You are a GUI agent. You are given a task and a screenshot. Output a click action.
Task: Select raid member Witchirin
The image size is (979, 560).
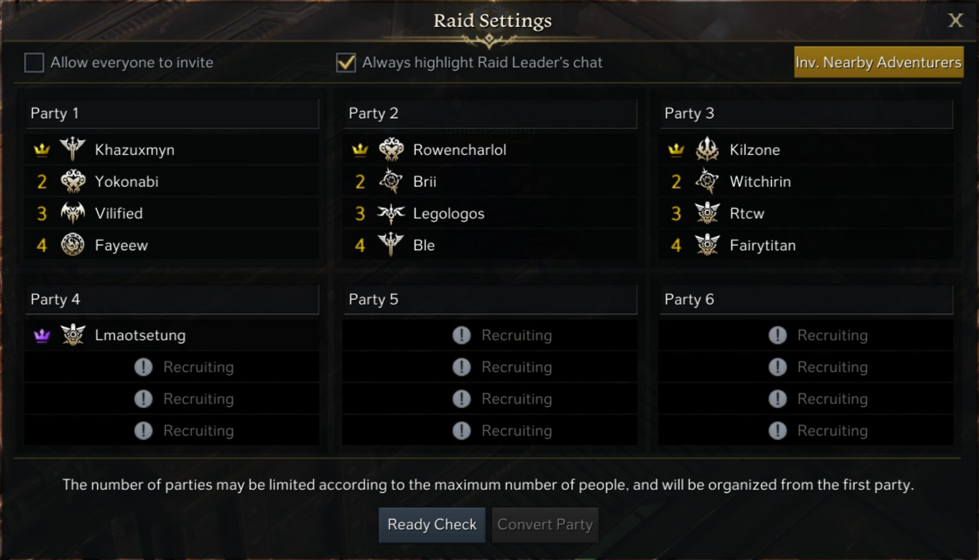pos(760,181)
